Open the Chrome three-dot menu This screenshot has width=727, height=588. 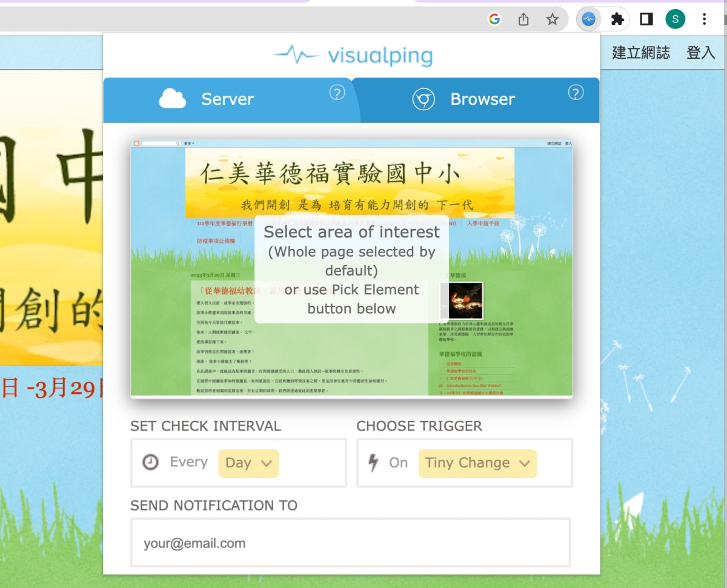click(704, 19)
